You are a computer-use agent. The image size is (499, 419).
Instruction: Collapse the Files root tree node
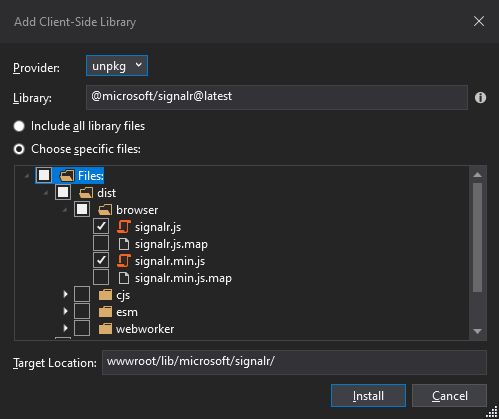pos(27,176)
